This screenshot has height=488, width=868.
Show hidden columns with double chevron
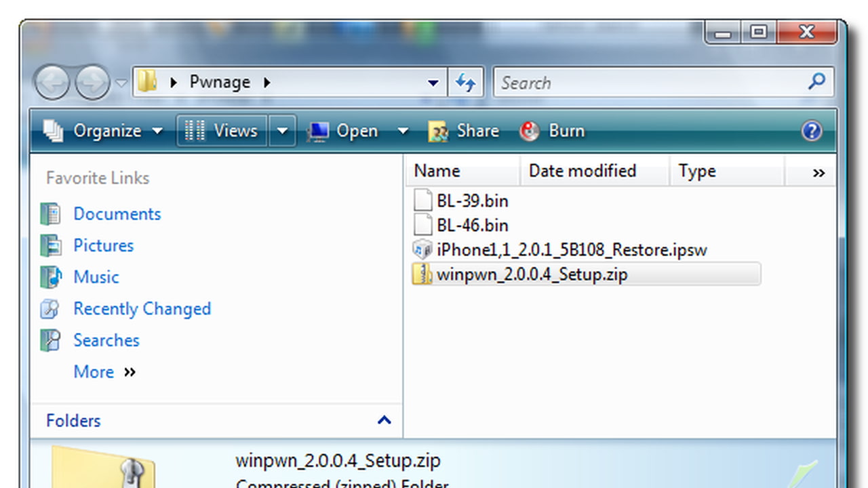tap(818, 173)
